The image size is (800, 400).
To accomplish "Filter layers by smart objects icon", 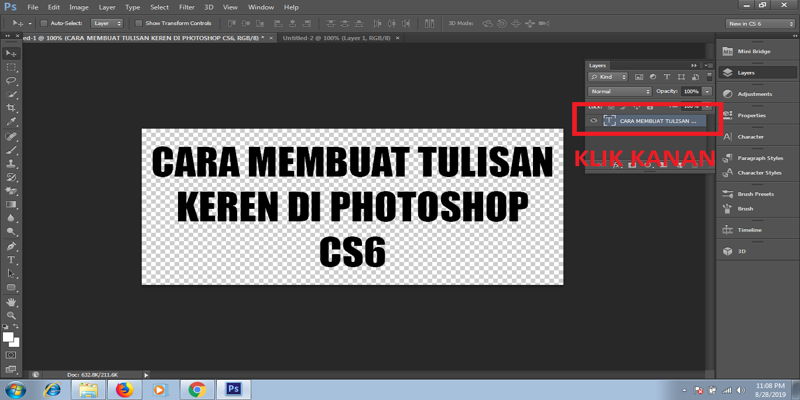I will [695, 77].
